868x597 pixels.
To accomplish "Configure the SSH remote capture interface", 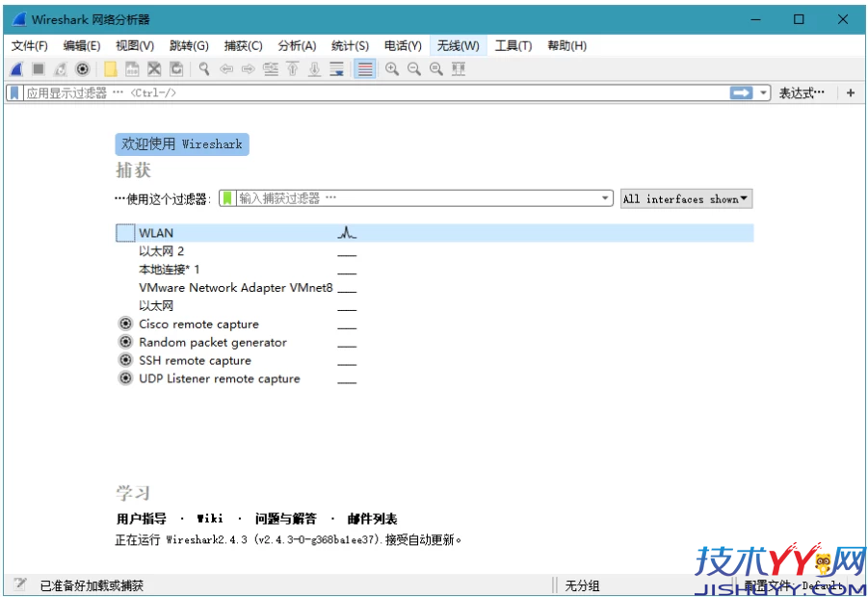I will tap(125, 360).
